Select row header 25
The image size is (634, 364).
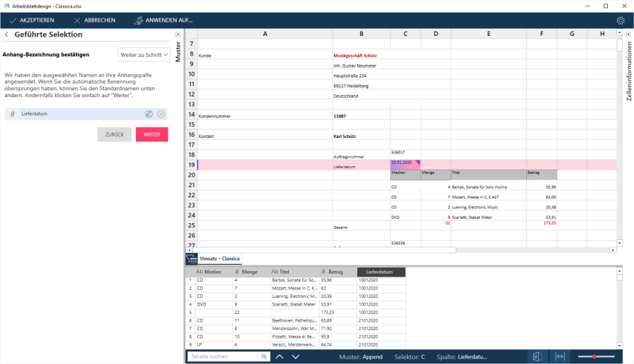click(x=191, y=225)
